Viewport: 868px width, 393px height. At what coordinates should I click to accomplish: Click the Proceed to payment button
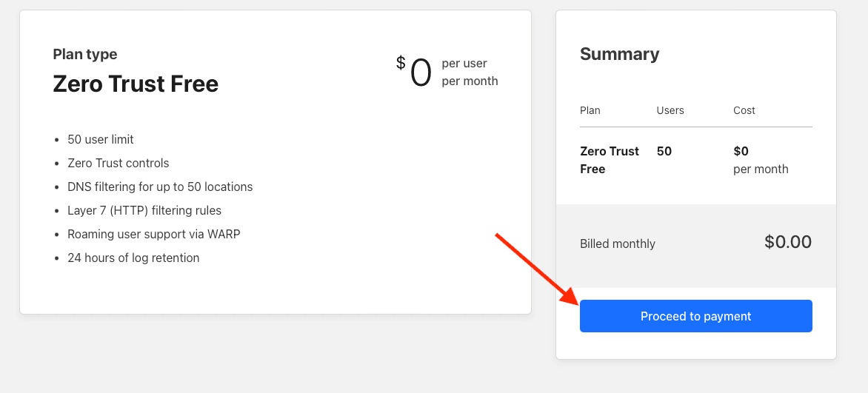pyautogui.click(x=696, y=316)
